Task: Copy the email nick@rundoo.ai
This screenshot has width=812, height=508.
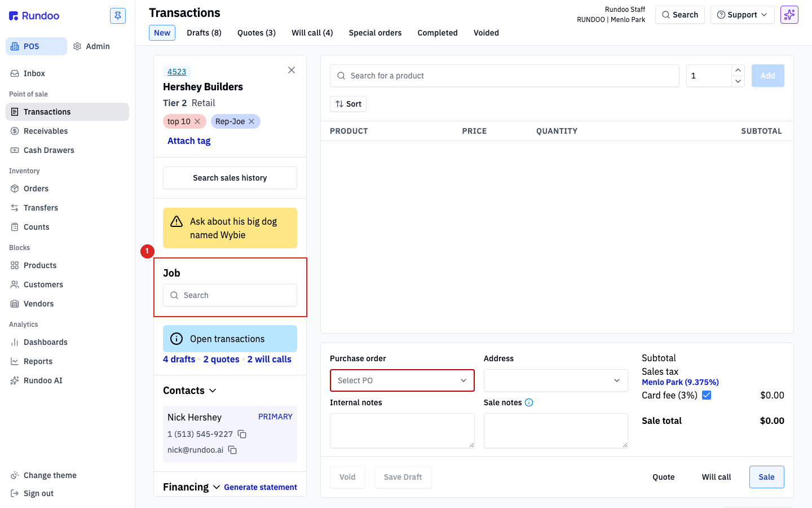Action: pyautogui.click(x=232, y=450)
